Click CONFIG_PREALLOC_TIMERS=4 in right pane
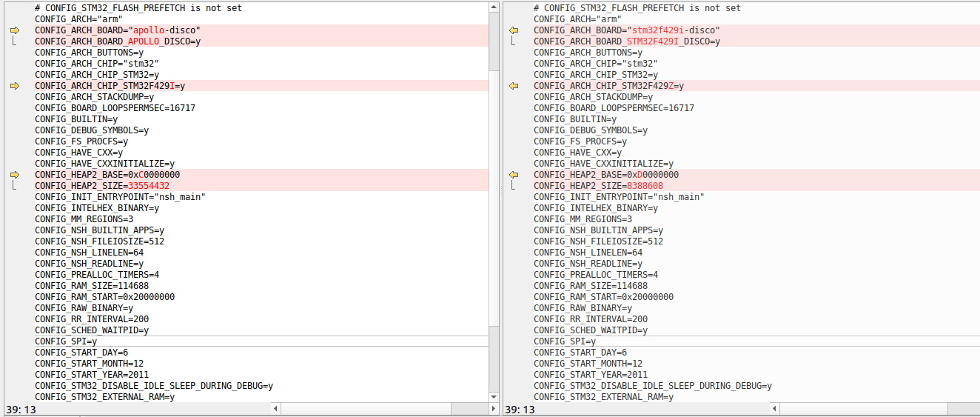The width and height of the screenshot is (980, 417). tap(596, 275)
